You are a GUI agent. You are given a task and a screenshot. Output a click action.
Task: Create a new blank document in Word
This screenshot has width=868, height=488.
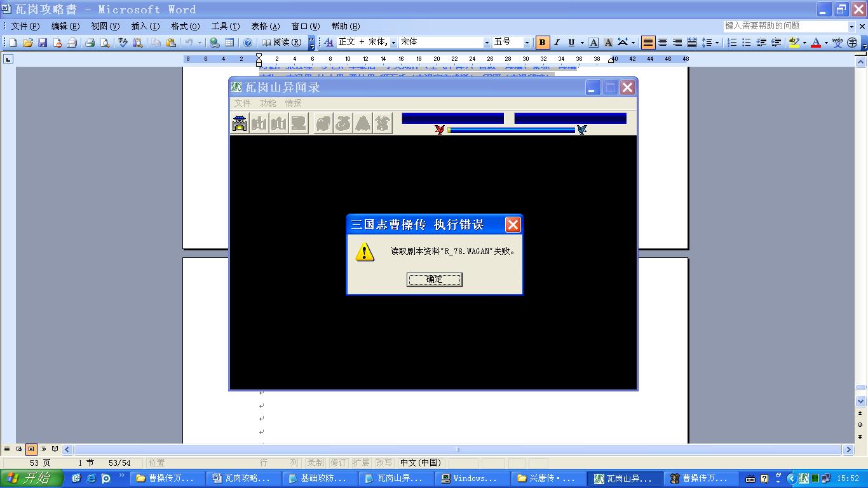point(13,43)
